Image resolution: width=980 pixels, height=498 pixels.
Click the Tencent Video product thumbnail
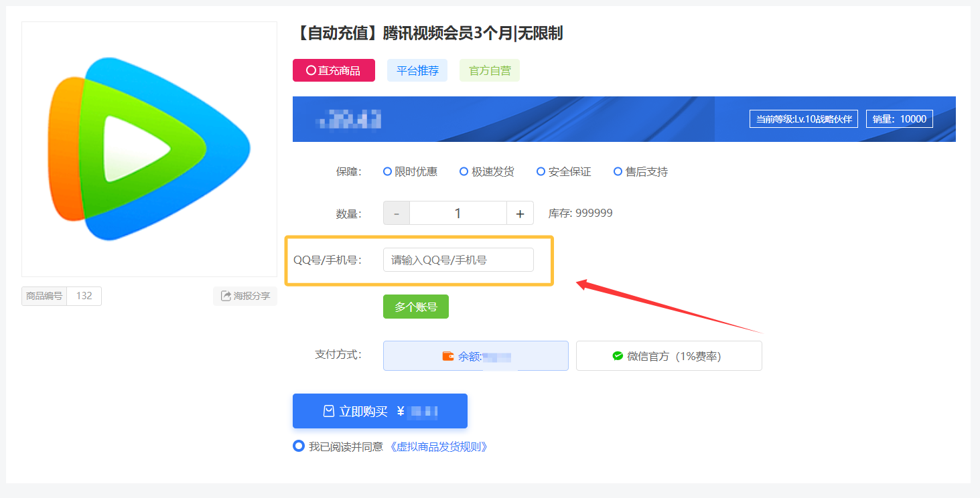click(x=149, y=149)
